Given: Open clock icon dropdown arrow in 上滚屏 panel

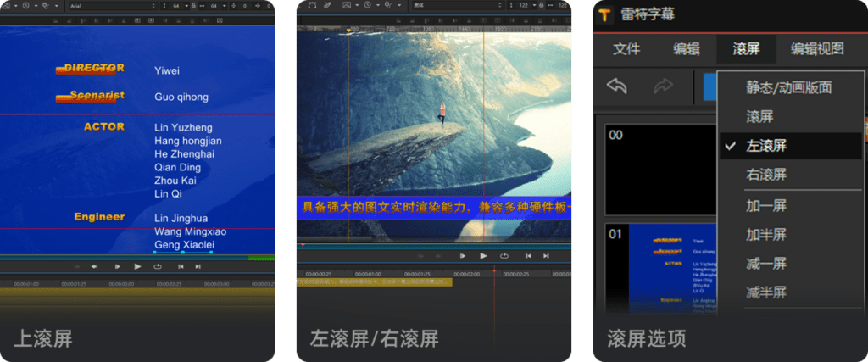Looking at the screenshot, I should (36, 6).
